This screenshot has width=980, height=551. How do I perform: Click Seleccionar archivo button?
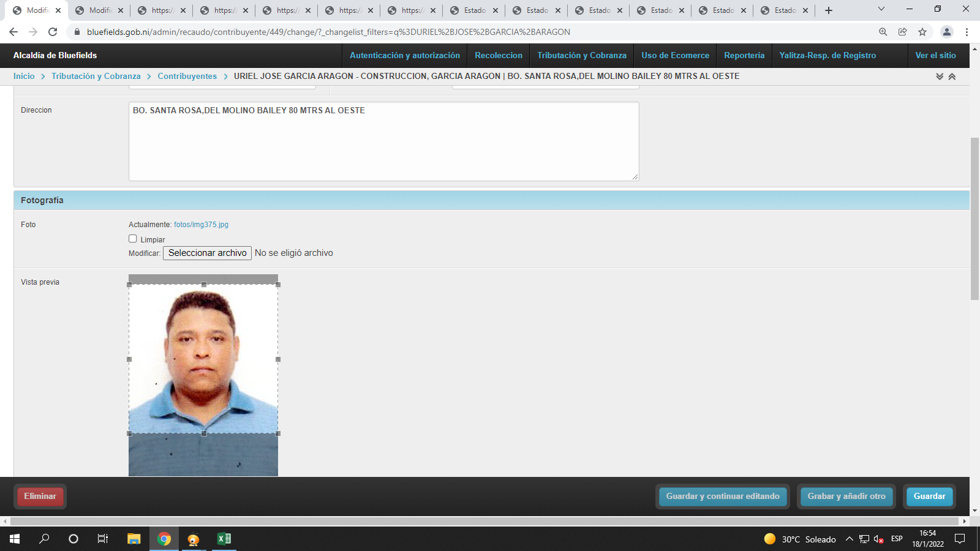click(x=207, y=253)
